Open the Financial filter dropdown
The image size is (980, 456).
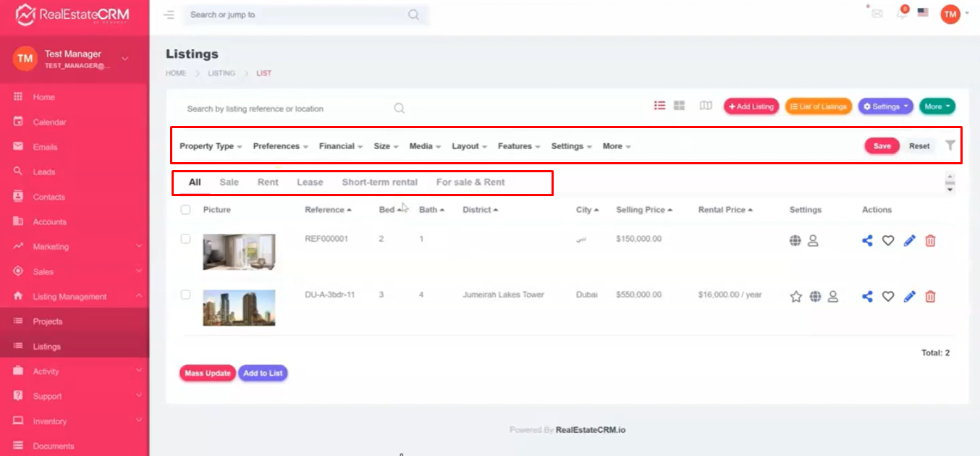[x=341, y=146]
